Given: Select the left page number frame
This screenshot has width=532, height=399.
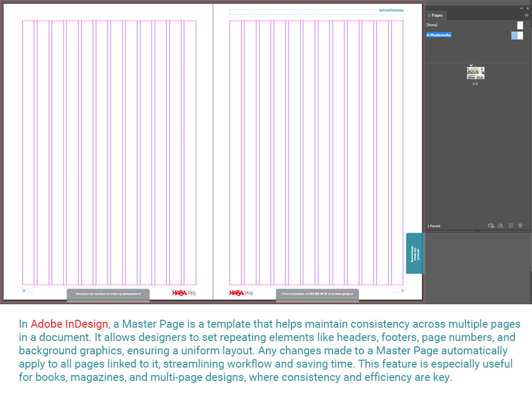Looking at the screenshot, I should tap(28, 290).
